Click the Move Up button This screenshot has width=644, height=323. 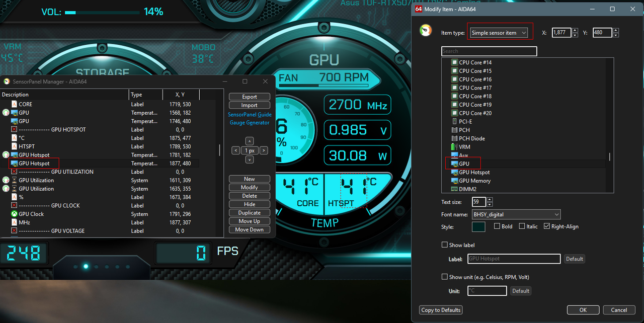tap(250, 221)
